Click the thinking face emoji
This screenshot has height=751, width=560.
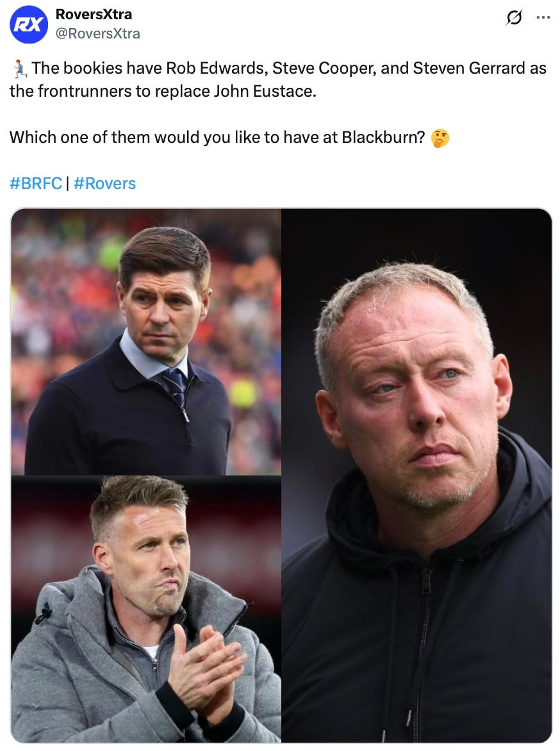click(440, 138)
